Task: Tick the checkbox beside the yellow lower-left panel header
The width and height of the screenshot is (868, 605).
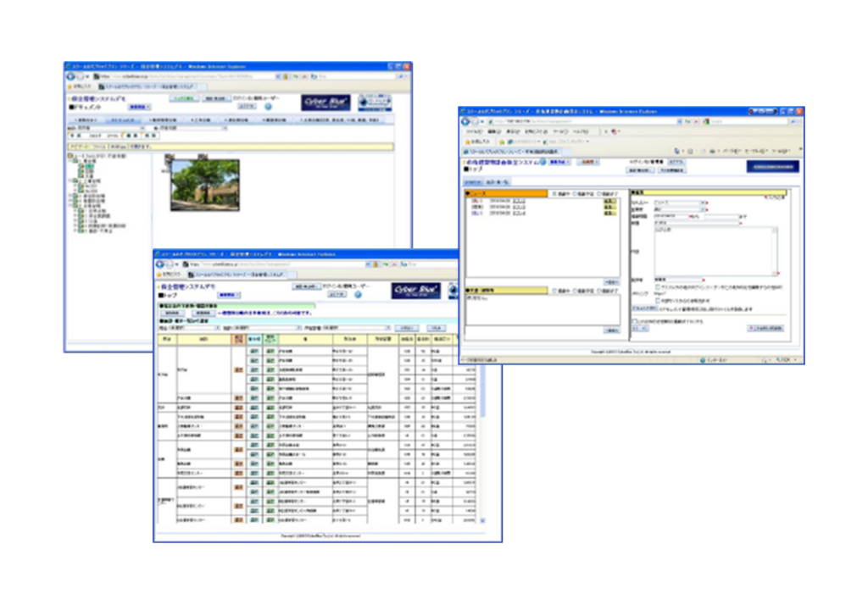Action: [554, 291]
